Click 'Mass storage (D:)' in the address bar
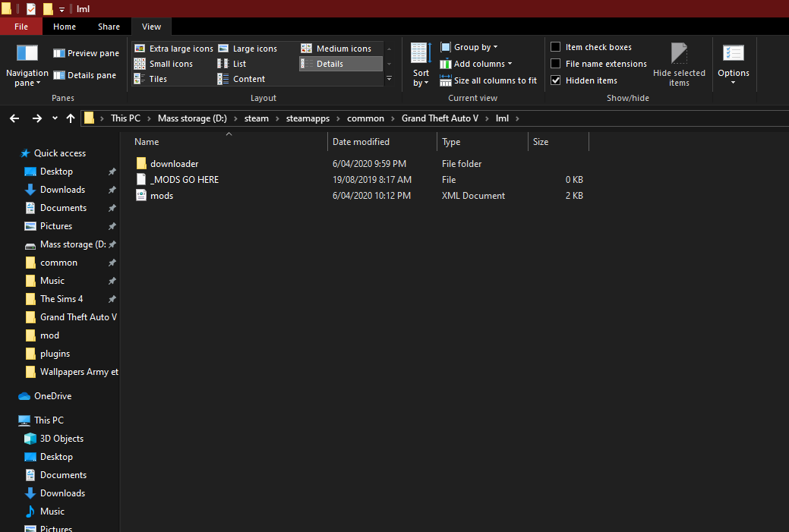 point(192,118)
